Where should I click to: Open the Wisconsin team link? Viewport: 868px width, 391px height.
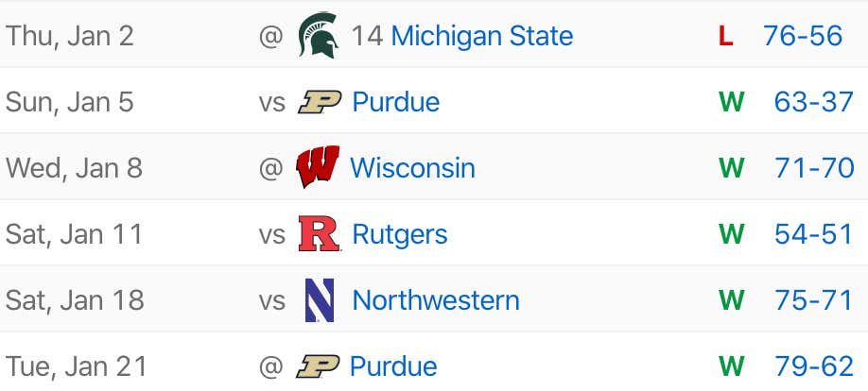412,167
